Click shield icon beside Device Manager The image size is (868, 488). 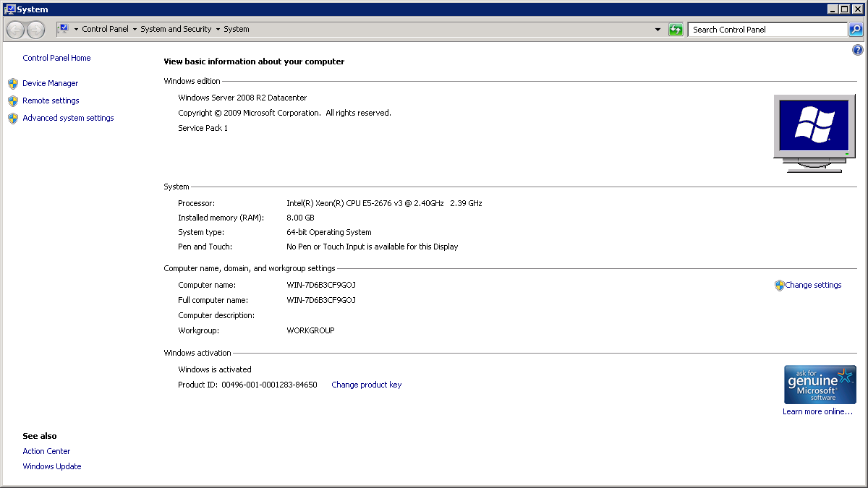(13, 83)
